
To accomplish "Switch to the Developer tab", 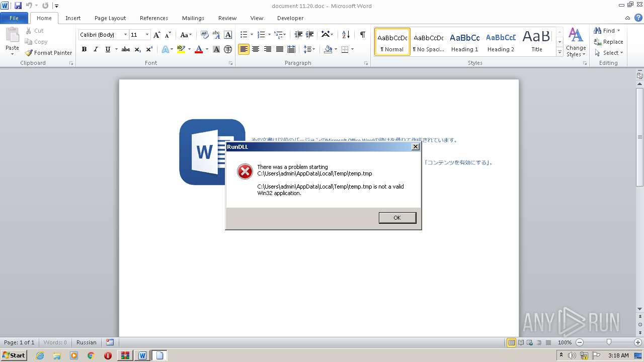I will 290,18.
